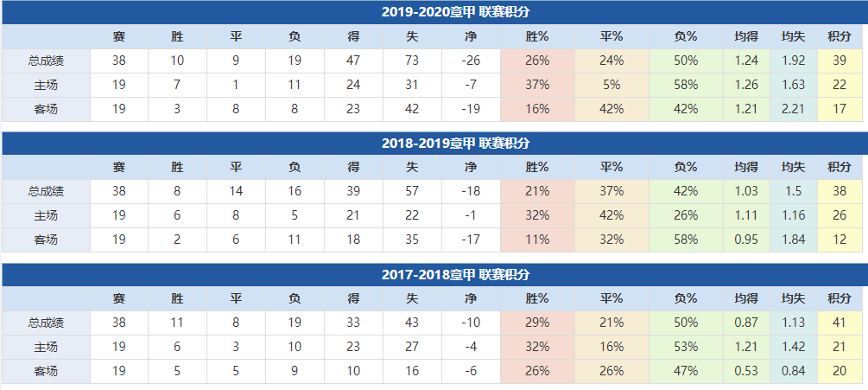Image resolution: width=868 pixels, height=390 pixels.
Task: Select 胜% column header in 2019-2020 table
Action: 537,36
